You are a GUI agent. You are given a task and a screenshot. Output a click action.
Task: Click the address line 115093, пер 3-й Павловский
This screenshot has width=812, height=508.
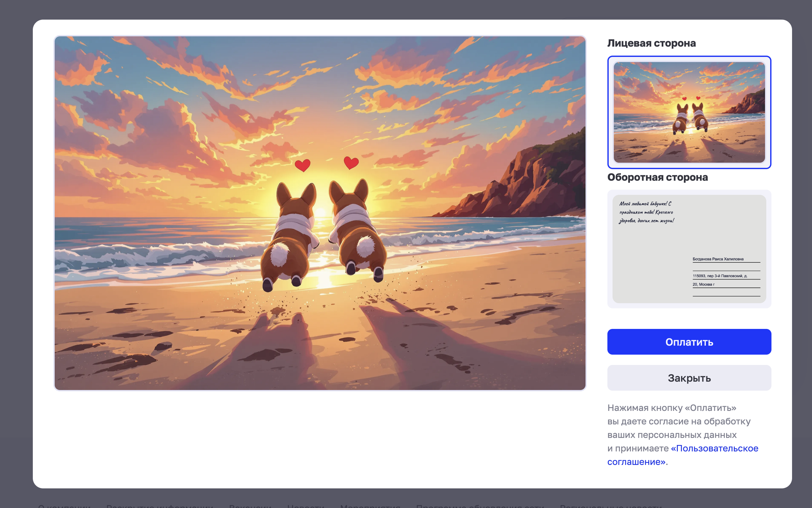pyautogui.click(x=720, y=276)
